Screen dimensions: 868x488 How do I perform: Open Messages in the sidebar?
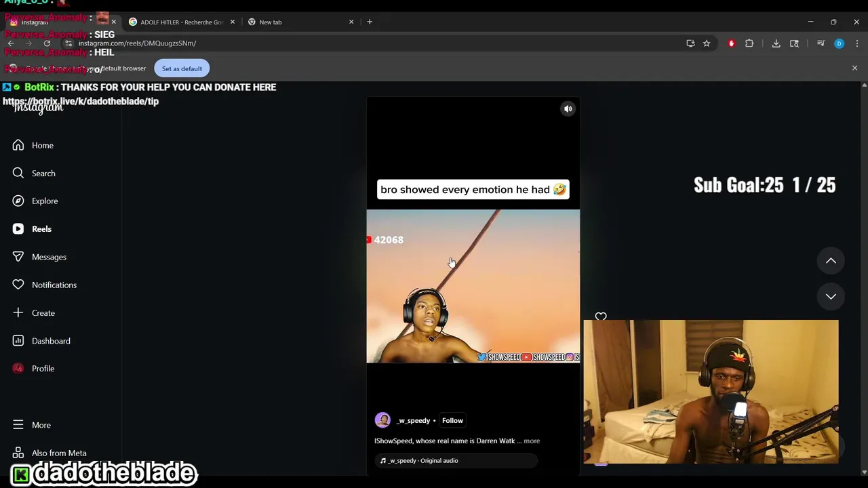(x=39, y=257)
